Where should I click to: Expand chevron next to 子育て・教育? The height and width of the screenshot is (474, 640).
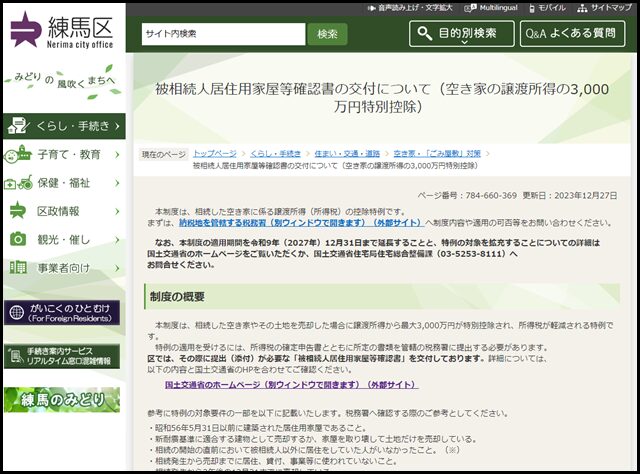click(118, 154)
